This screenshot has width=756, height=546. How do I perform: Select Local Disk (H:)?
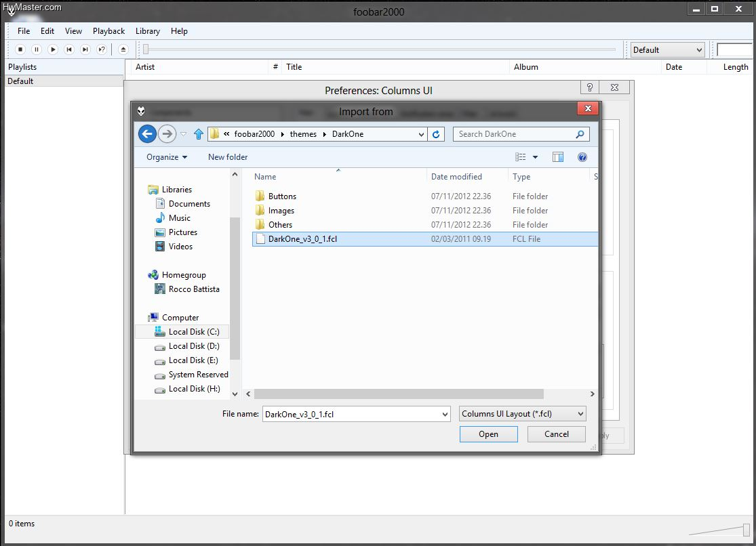point(194,388)
